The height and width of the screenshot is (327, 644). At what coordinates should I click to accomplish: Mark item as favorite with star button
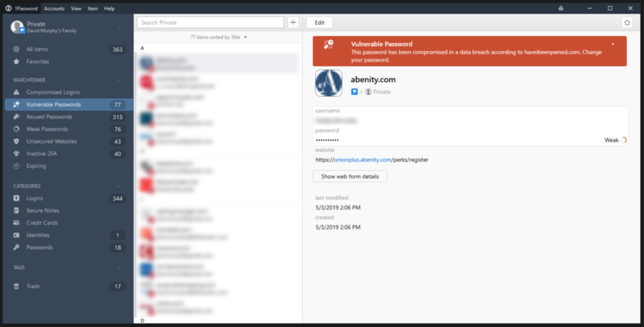(627, 23)
